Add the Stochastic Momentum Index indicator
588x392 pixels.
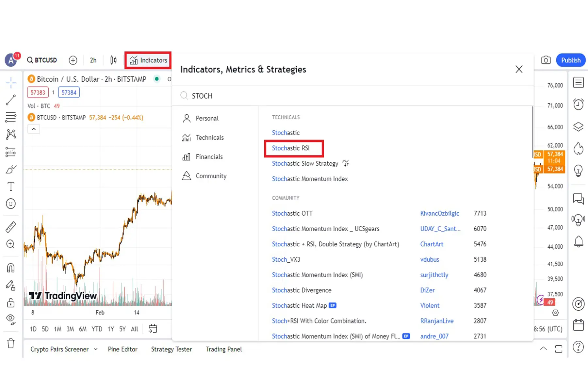click(x=310, y=179)
